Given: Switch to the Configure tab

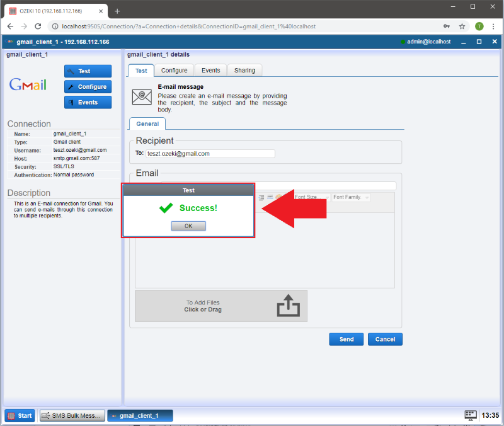Looking at the screenshot, I should [x=174, y=71].
